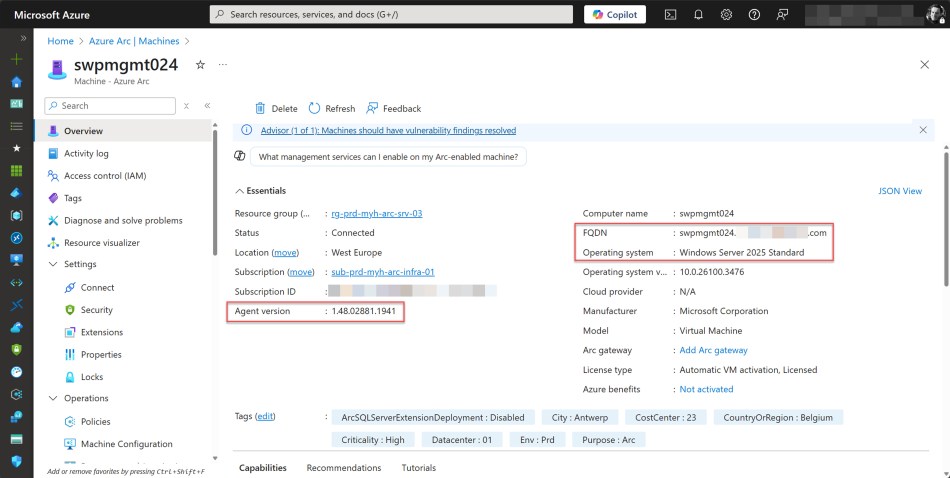Click Add Arc gateway link
950x478 pixels.
(x=713, y=350)
